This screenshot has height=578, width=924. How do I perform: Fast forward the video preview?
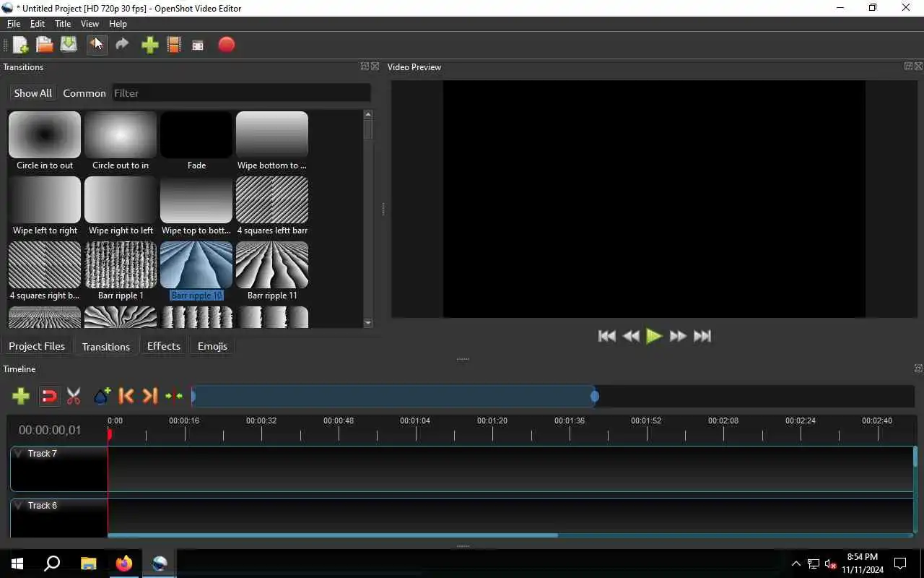(678, 336)
